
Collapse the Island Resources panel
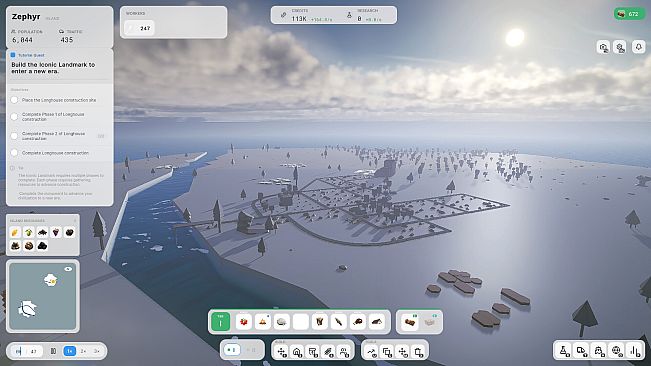tap(75, 220)
